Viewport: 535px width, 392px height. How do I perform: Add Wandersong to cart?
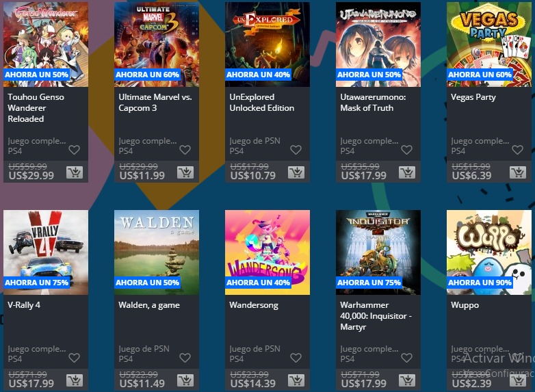tap(296, 380)
